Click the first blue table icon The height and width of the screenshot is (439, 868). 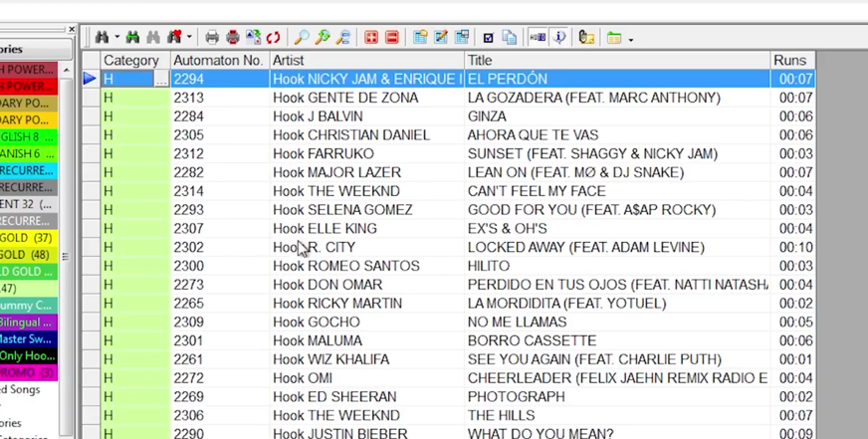tap(420, 37)
